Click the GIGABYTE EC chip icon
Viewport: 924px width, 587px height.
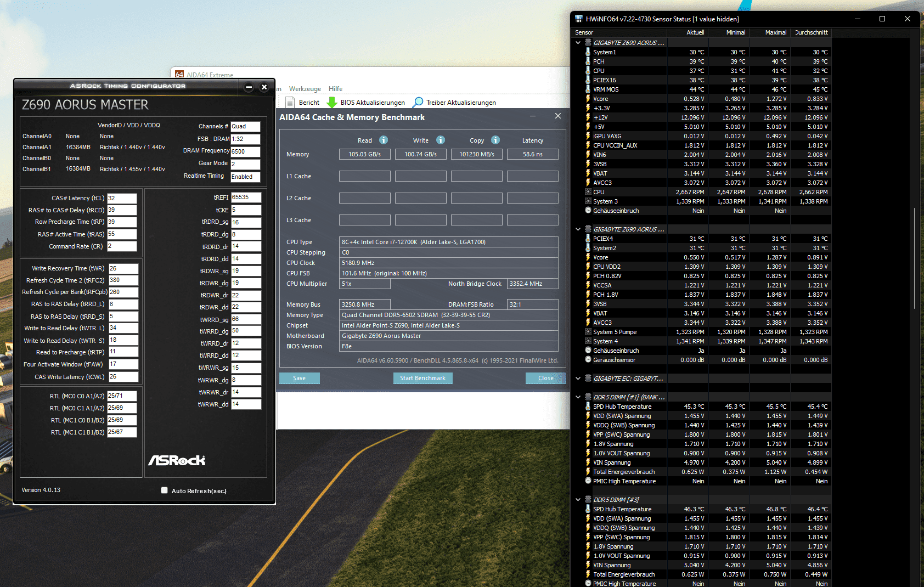coord(588,379)
